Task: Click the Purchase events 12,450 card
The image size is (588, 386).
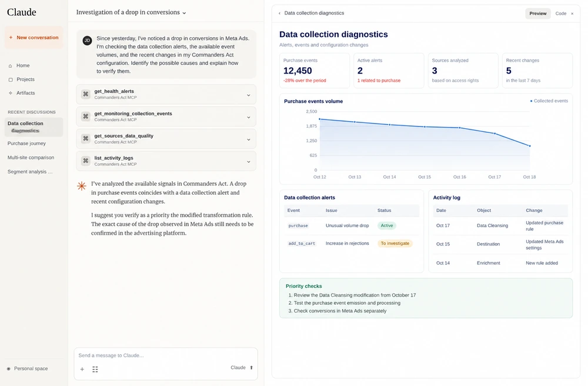Action: click(x=314, y=71)
